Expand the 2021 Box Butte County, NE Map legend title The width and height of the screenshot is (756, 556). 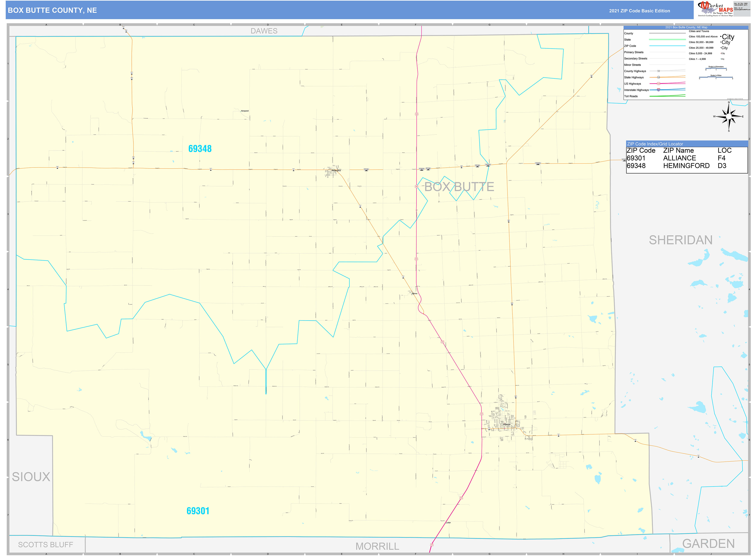pos(686,27)
